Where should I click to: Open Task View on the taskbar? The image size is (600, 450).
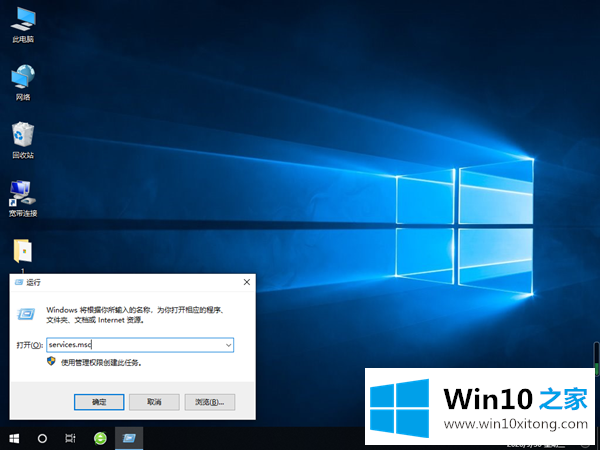(x=70, y=438)
